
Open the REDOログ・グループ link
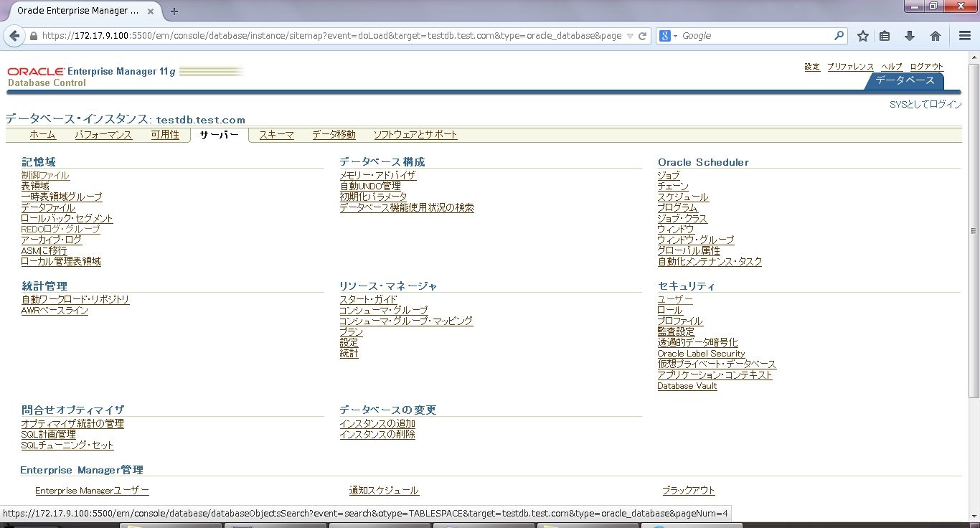pyautogui.click(x=61, y=229)
